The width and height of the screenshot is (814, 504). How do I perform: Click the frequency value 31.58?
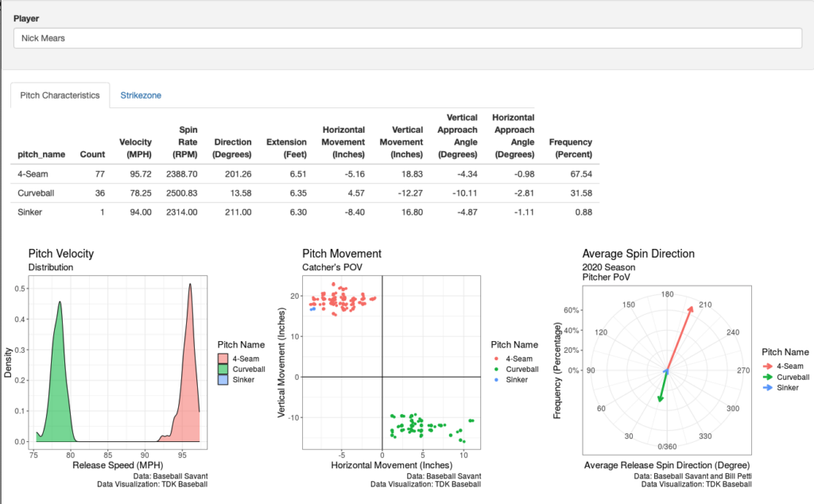(x=581, y=193)
